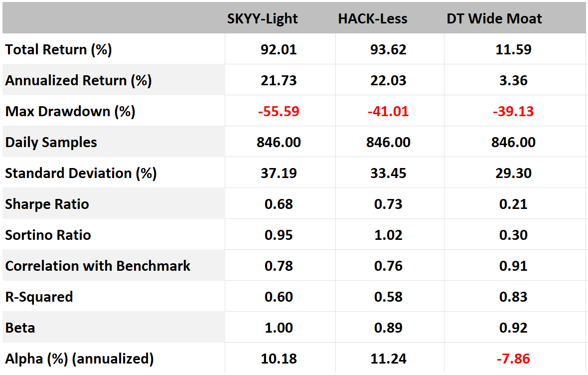Viewport: 588px width, 375px height.
Task: Click SKYY-Light max drawdown value -55.59
Action: [x=279, y=112]
